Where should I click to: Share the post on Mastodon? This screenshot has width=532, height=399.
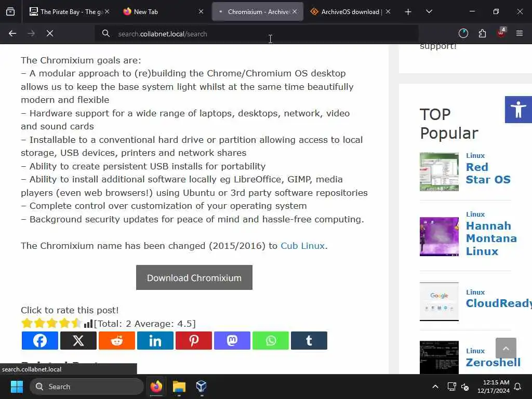(x=232, y=341)
